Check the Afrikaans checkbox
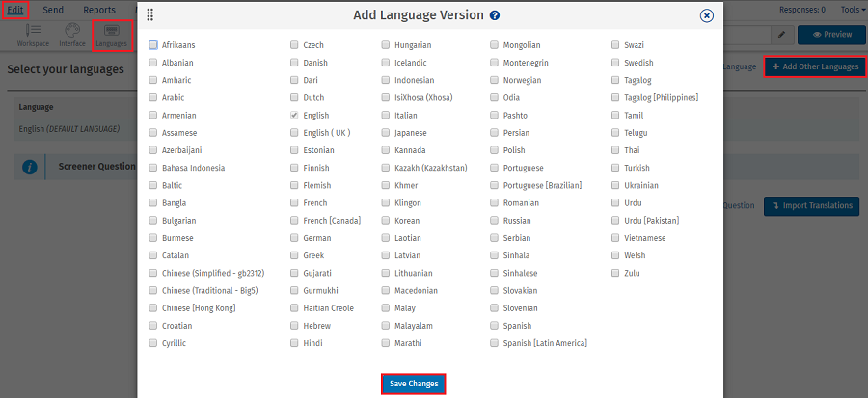Image resolution: width=868 pixels, height=398 pixels. pos(152,45)
